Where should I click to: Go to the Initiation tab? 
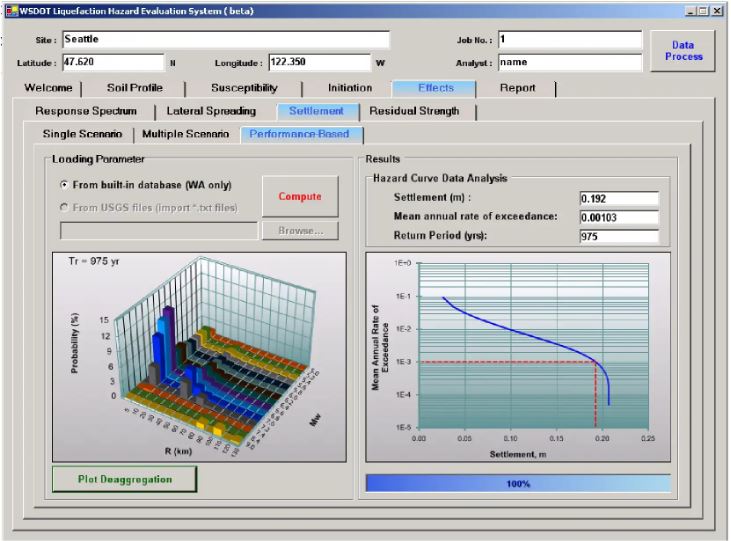350,88
